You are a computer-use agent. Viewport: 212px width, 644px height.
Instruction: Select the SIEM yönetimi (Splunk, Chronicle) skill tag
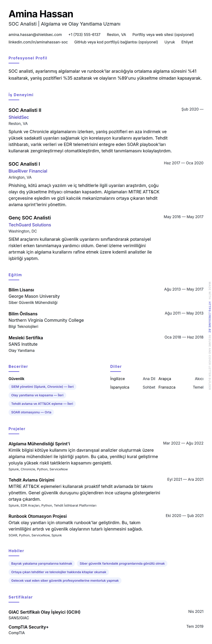pyautogui.click(x=42, y=386)
